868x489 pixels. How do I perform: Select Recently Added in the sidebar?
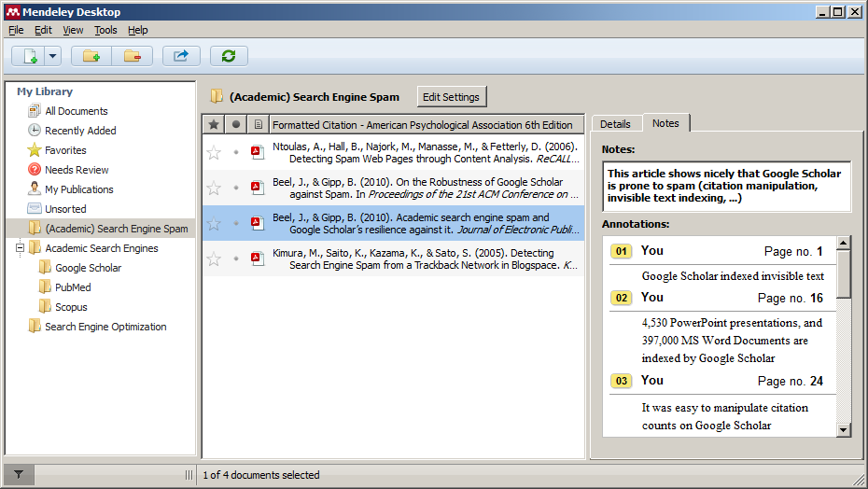coord(80,131)
